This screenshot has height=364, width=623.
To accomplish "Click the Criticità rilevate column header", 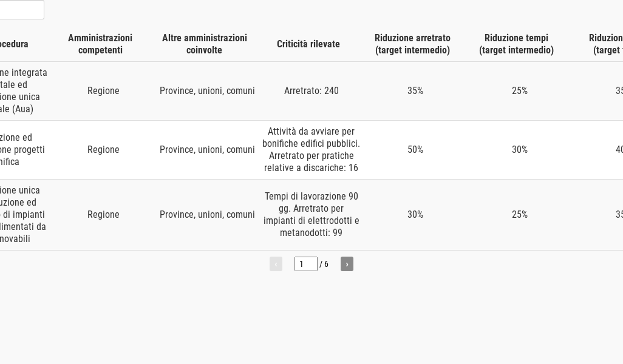I will coord(308,44).
